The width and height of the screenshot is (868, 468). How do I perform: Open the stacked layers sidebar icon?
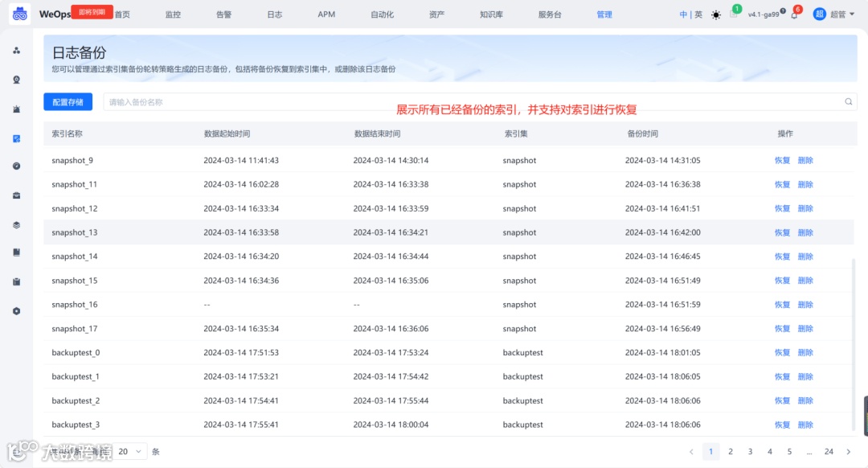pyautogui.click(x=17, y=225)
